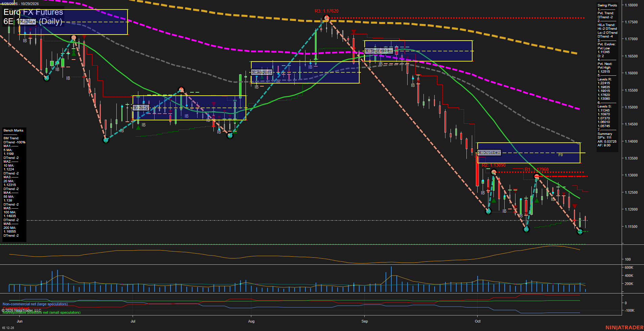Click the Non-commercial net (large speculators) legend
The height and width of the screenshot is (331, 644).
(35, 304)
